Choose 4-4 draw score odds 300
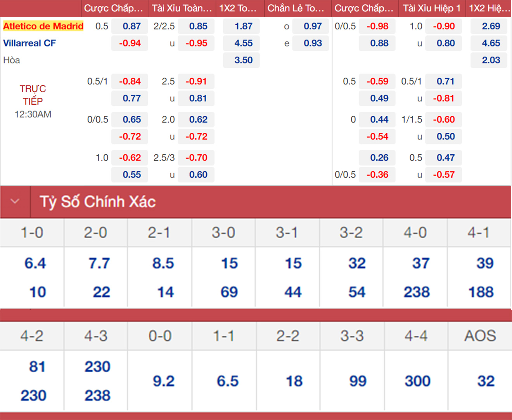This screenshot has height=420, width=512. pos(417,381)
